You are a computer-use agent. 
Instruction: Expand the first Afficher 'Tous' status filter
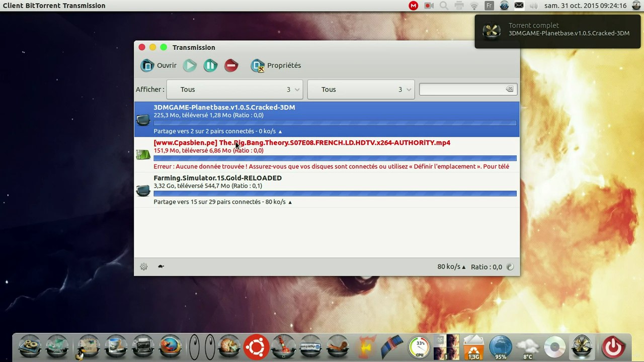[x=234, y=89]
